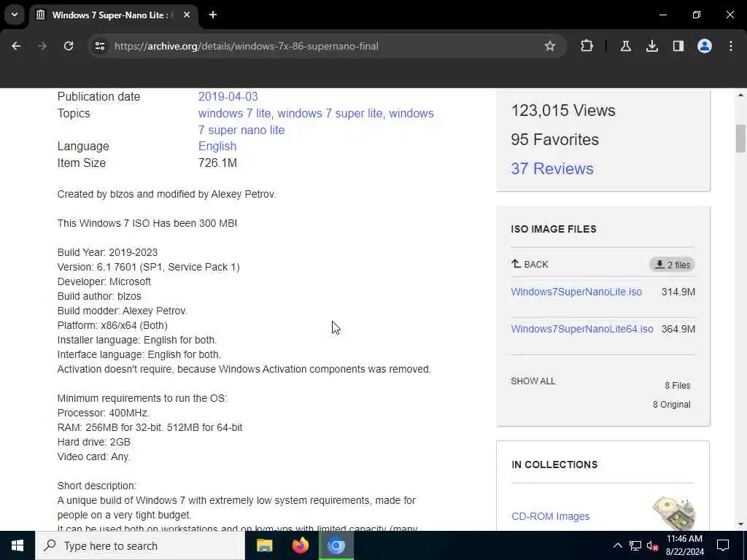Open the CD-ROM Images collection link

tap(550, 517)
